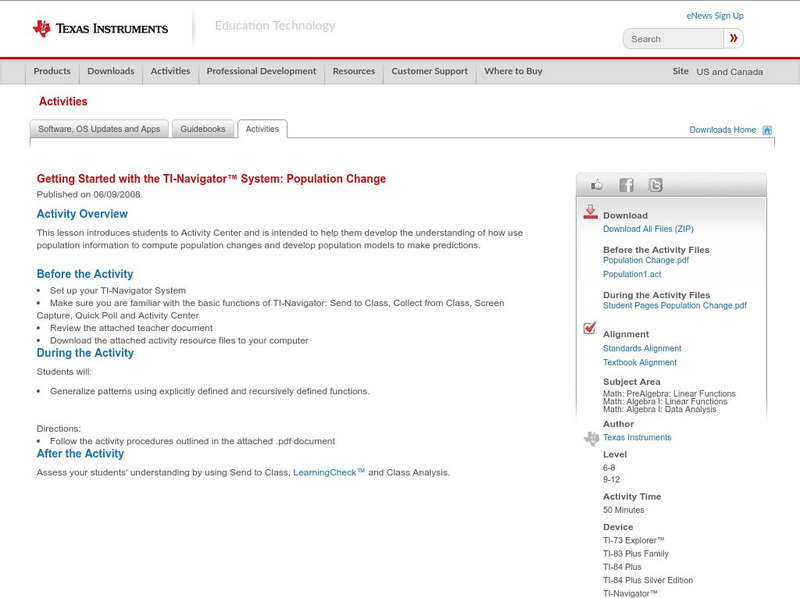
Task: Click 'Review the attached teacher document' bullet
Action: coord(131,328)
